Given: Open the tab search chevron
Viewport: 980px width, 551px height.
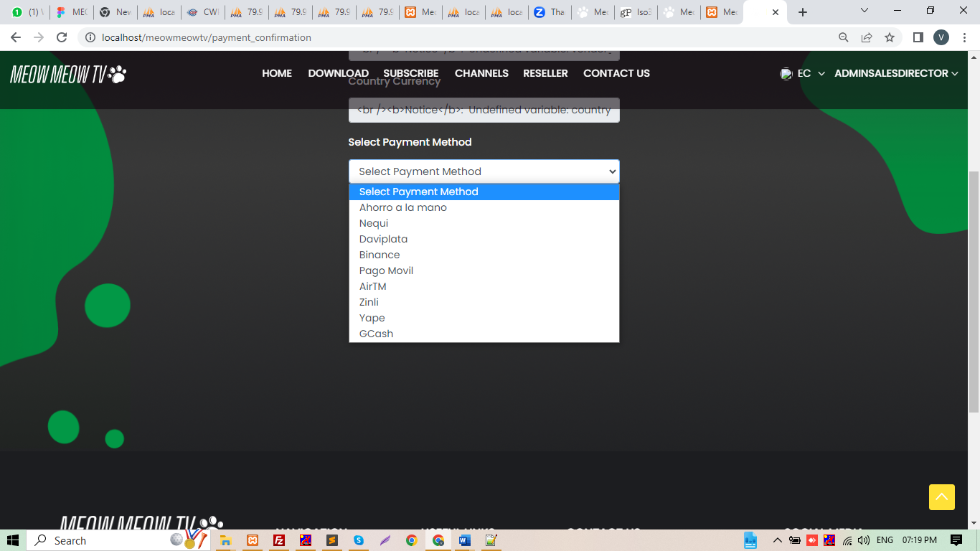Looking at the screenshot, I should (864, 11).
